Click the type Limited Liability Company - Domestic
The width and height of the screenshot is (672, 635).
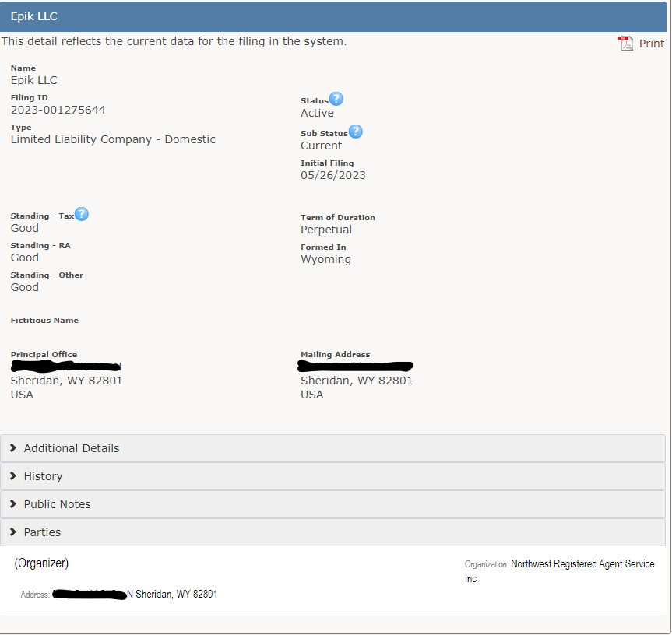[113, 139]
